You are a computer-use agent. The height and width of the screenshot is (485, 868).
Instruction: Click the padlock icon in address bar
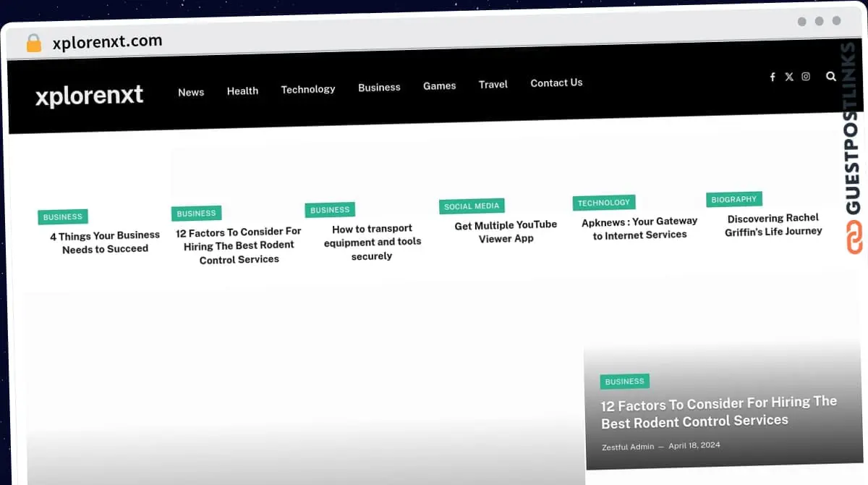click(33, 43)
